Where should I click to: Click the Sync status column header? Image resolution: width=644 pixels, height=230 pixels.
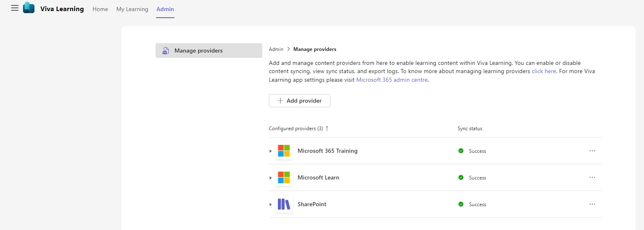click(x=470, y=129)
